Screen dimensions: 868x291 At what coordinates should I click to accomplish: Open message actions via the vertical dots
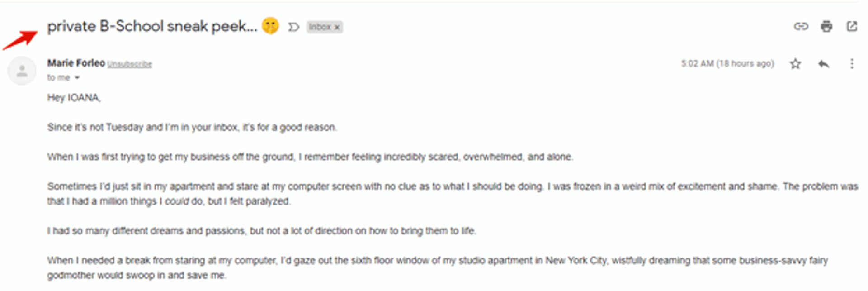(851, 63)
